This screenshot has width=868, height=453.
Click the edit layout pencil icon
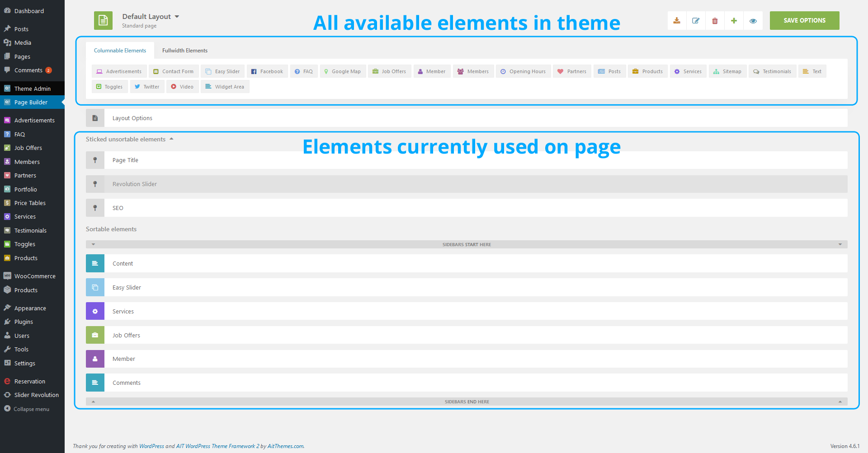[x=696, y=21]
